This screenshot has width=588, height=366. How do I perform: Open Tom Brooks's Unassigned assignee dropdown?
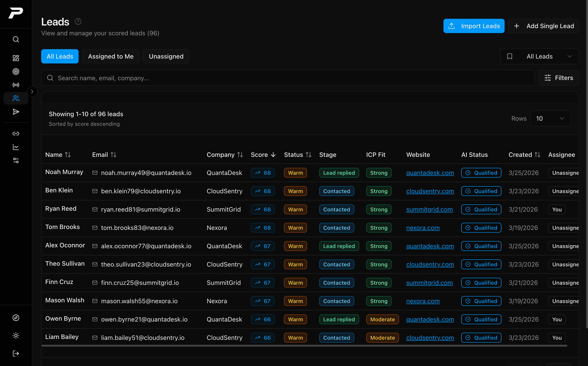(x=564, y=227)
